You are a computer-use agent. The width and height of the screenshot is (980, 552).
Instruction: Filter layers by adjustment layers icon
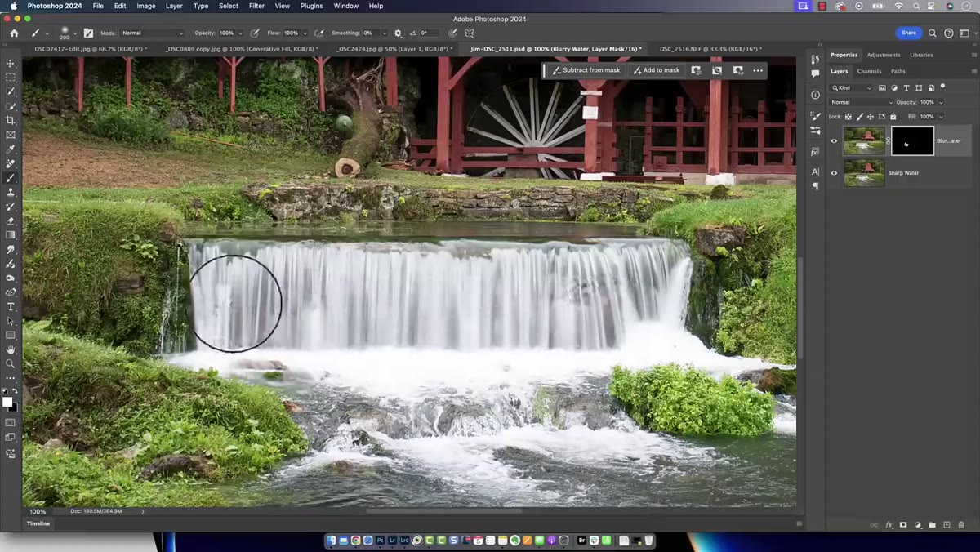pyautogui.click(x=894, y=87)
